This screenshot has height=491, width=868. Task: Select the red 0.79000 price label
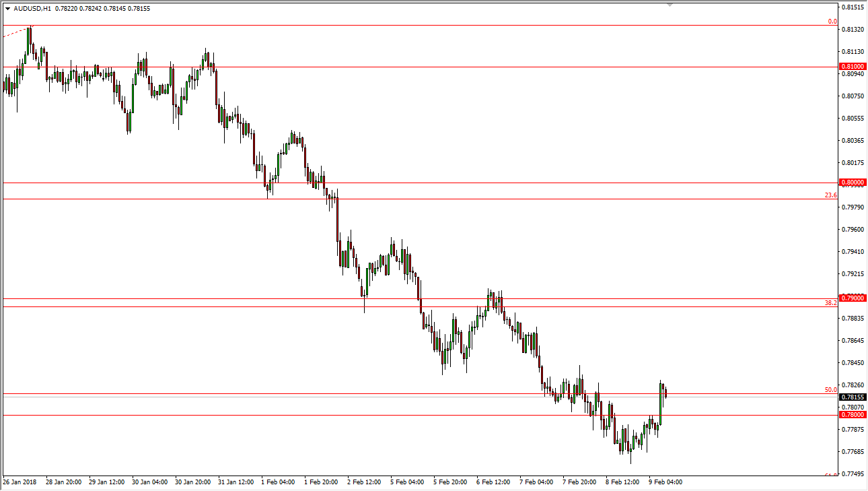[852, 298]
